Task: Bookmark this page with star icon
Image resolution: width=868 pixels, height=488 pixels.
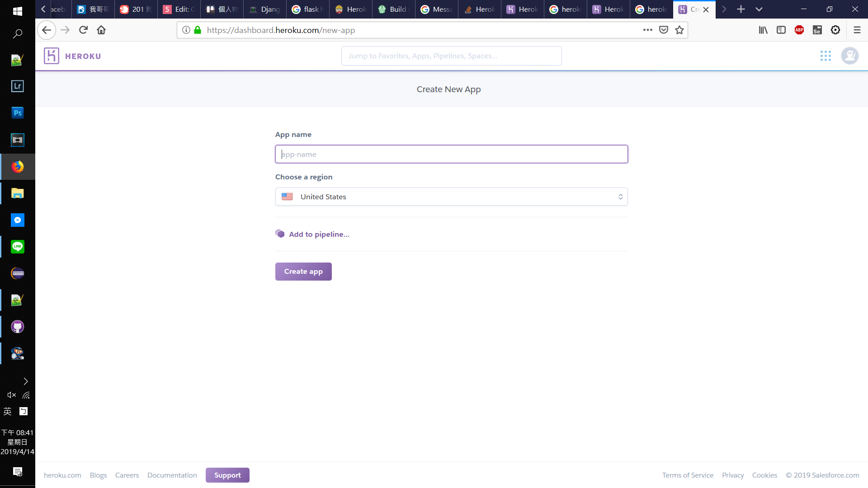Action: click(x=679, y=30)
